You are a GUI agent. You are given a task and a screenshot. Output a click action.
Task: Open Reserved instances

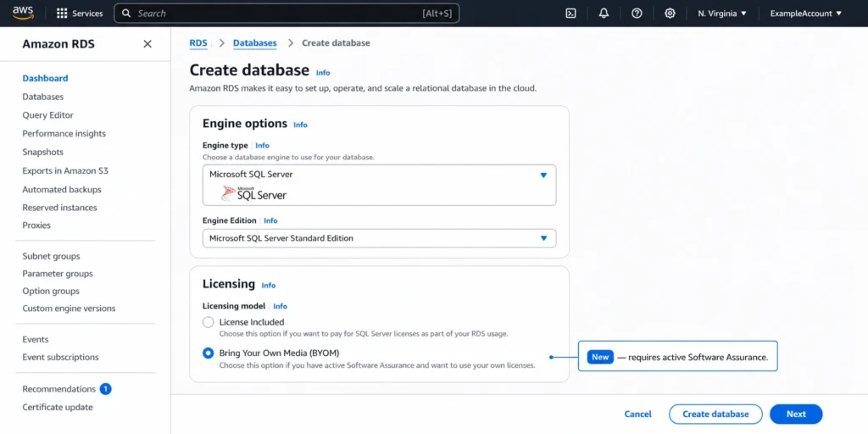[60, 208]
